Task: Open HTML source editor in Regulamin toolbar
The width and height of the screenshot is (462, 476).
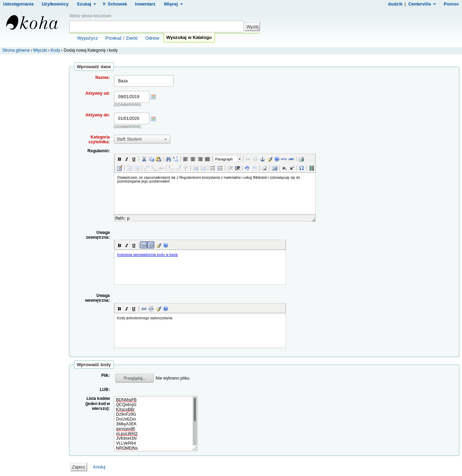Action: [284, 159]
